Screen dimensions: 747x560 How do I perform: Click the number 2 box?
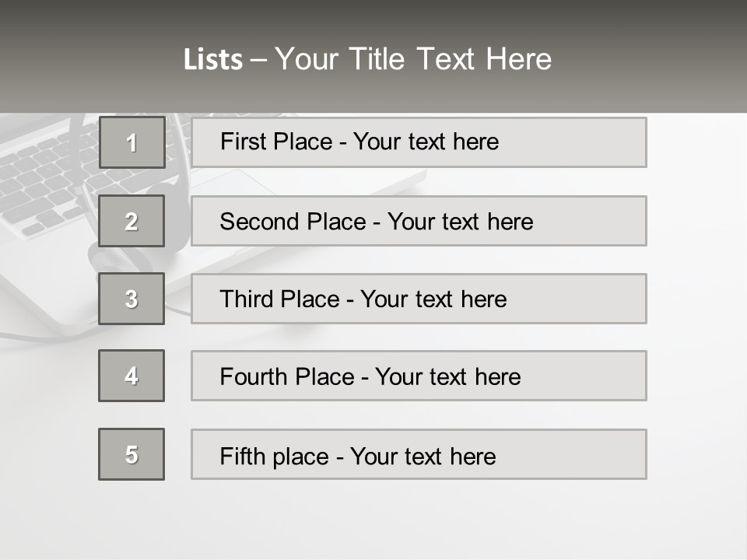pos(132,221)
